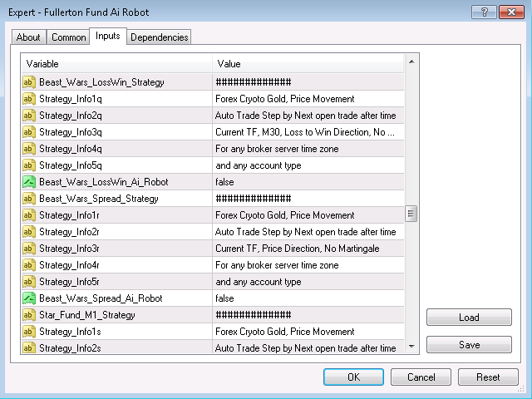Click the ab icon for Strategy_Info2q
The height and width of the screenshot is (399, 532).
[29, 116]
